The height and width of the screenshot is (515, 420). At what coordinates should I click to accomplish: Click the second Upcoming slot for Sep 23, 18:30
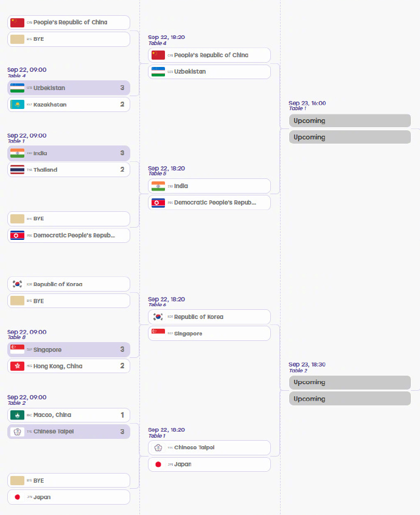350,398
